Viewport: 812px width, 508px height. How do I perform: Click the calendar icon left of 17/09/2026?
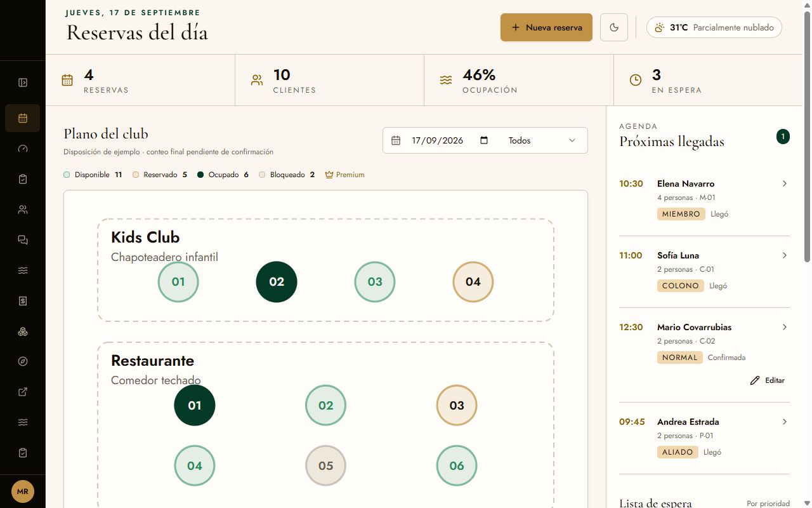point(396,140)
